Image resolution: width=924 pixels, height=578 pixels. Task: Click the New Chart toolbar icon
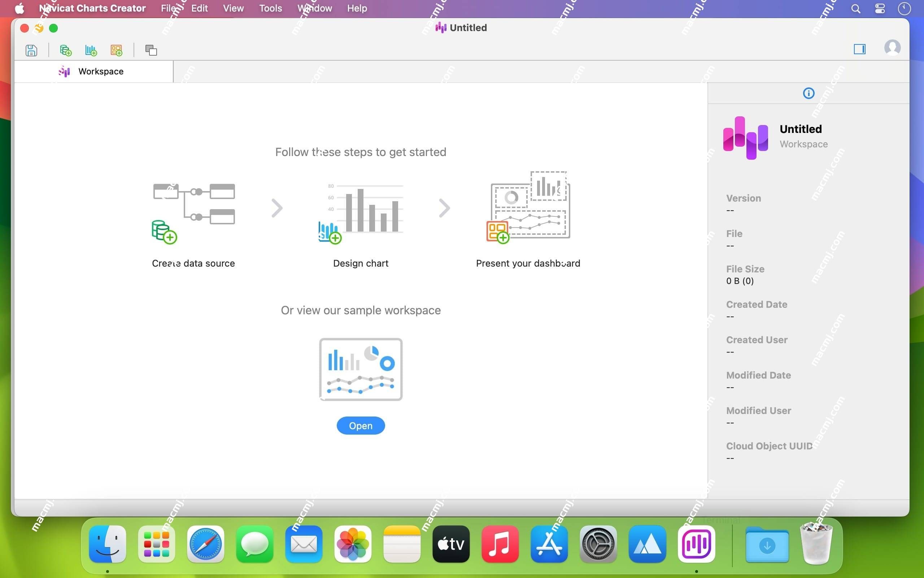point(91,50)
